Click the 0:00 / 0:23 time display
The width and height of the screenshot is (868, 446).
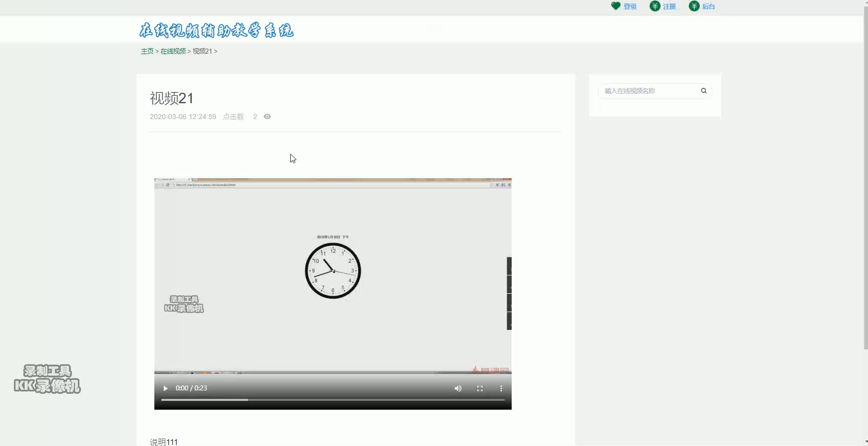click(x=192, y=388)
